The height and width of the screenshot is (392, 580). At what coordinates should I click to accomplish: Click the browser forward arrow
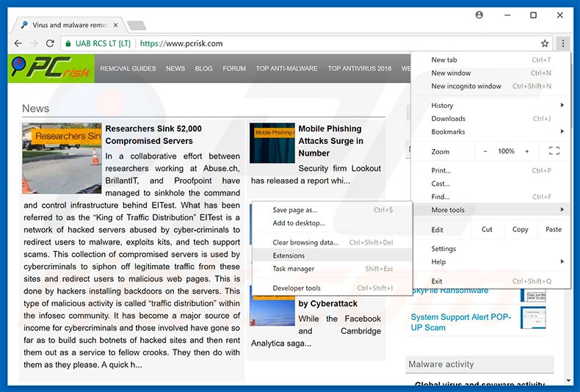(34, 43)
